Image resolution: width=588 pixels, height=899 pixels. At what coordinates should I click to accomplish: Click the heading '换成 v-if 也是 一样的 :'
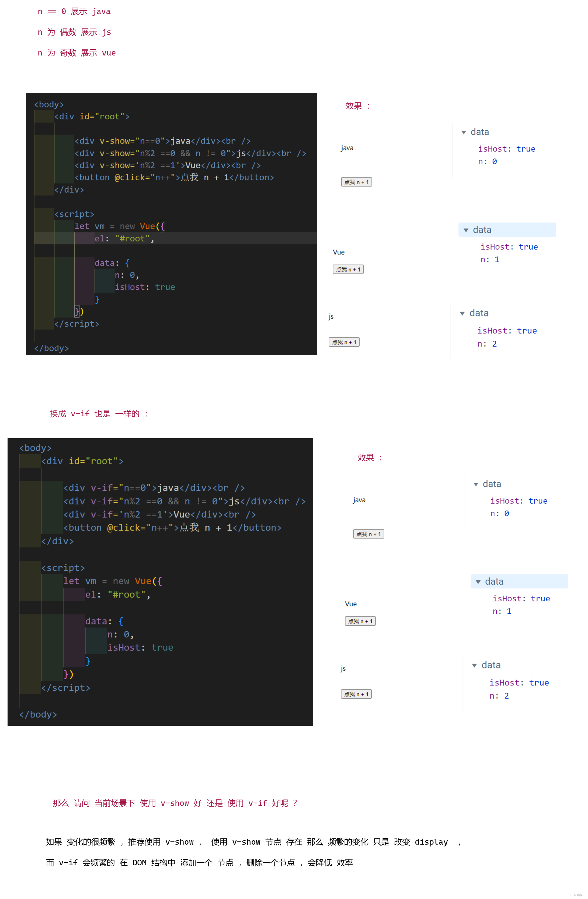tap(99, 414)
